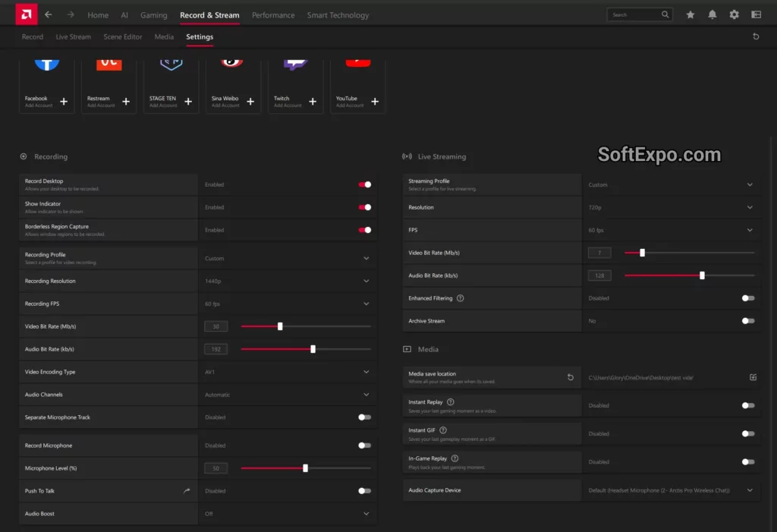This screenshot has width=777, height=532.
Task: Restore defaults with the reset arrow icon
Action: tap(754, 36)
